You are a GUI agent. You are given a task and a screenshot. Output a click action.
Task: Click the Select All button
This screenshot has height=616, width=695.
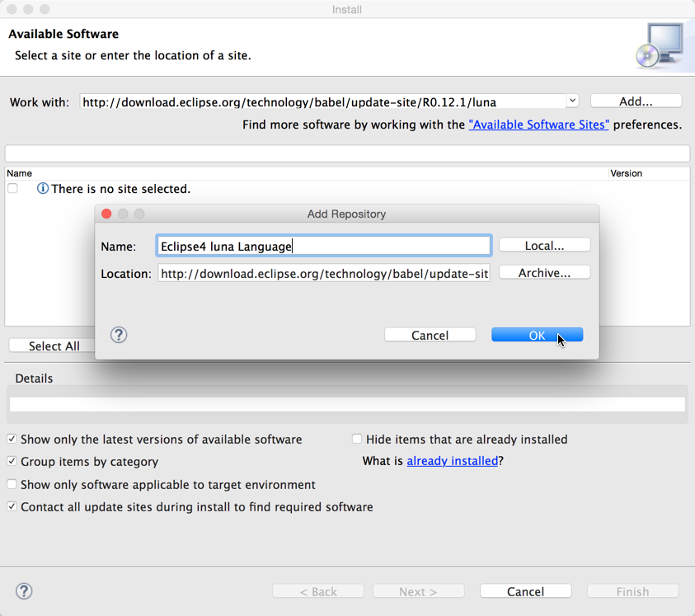click(x=54, y=346)
